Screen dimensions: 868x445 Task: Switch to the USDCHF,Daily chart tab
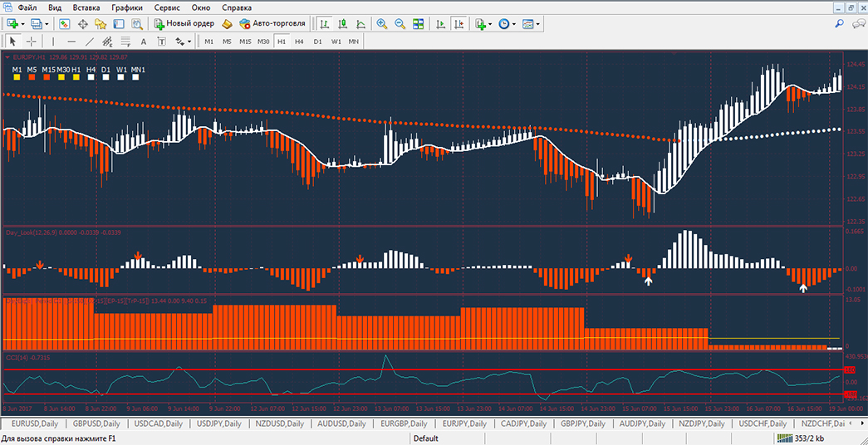pyautogui.click(x=761, y=423)
